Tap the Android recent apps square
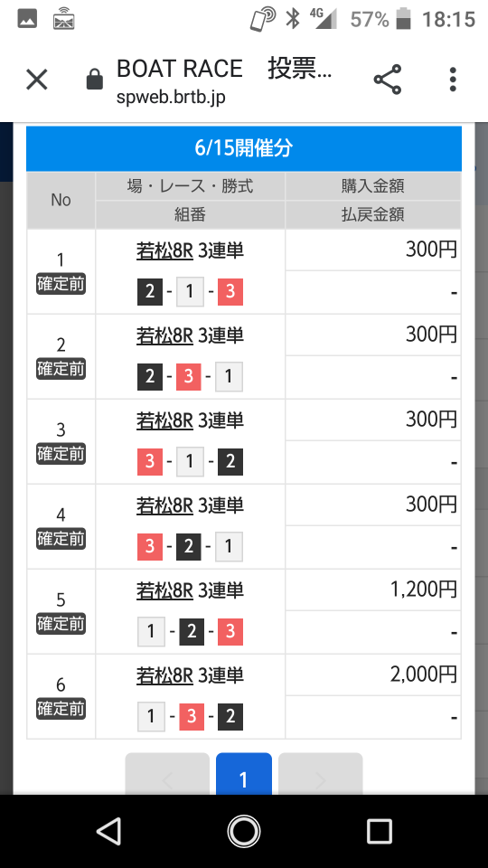488x868 pixels. 380,831
